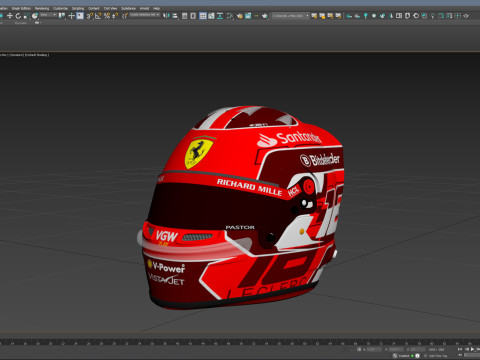480x360 pixels.
Task: Toggle Angle Snap
Action: tap(98, 16)
